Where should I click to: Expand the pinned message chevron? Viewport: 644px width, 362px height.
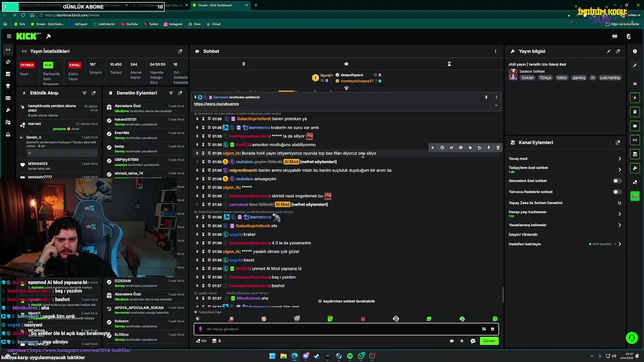click(496, 105)
